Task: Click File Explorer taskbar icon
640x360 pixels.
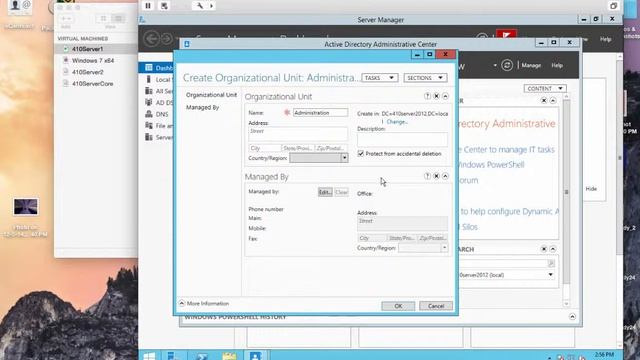Action: point(229,356)
